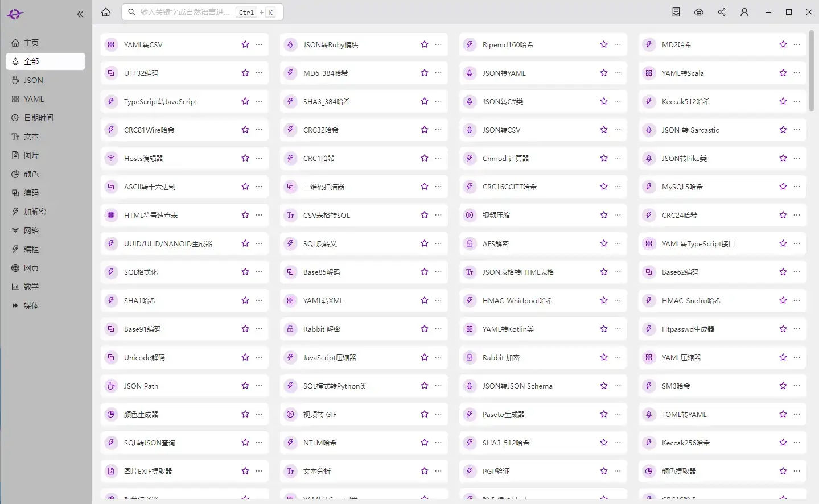819x504 pixels.
Task: Collapse the sidebar with the double-chevron
Action: tap(80, 14)
